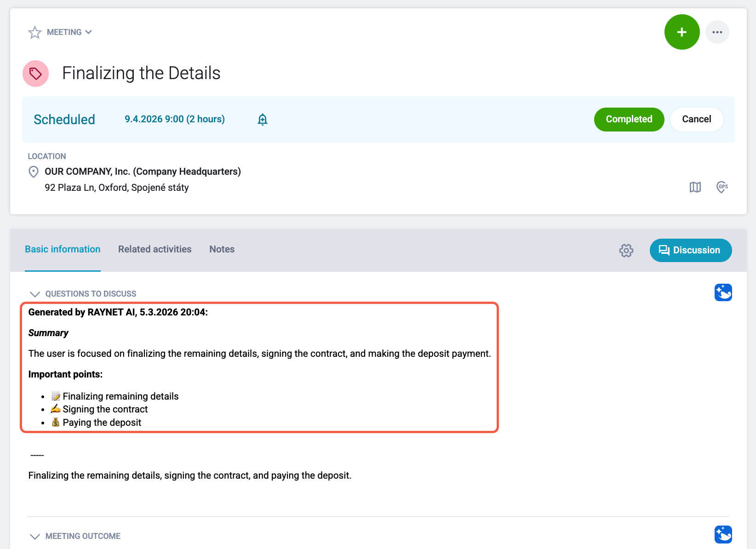
Task: Open the MEETING type dropdown
Action: pos(69,32)
